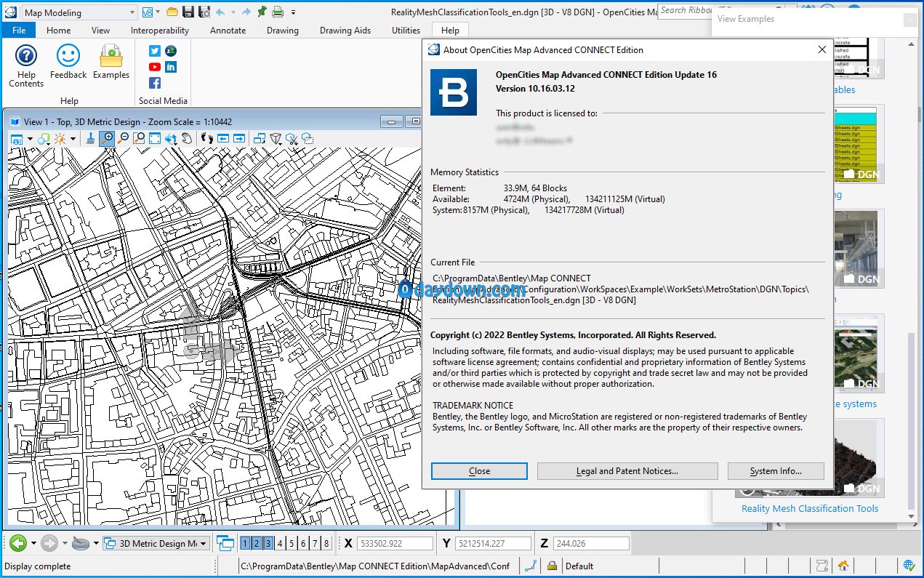924x578 pixels.
Task: Click the Copy View icon
Action: pyautogui.click(x=259, y=138)
